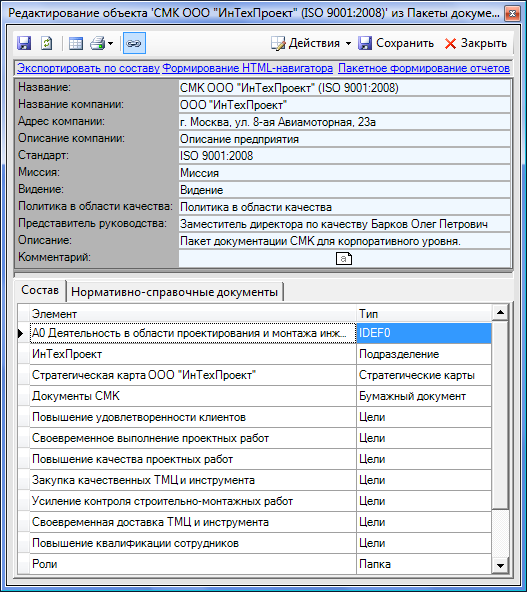Image resolution: width=527 pixels, height=592 pixels.
Task: Click the Описание компании field
Action: tap(344, 139)
